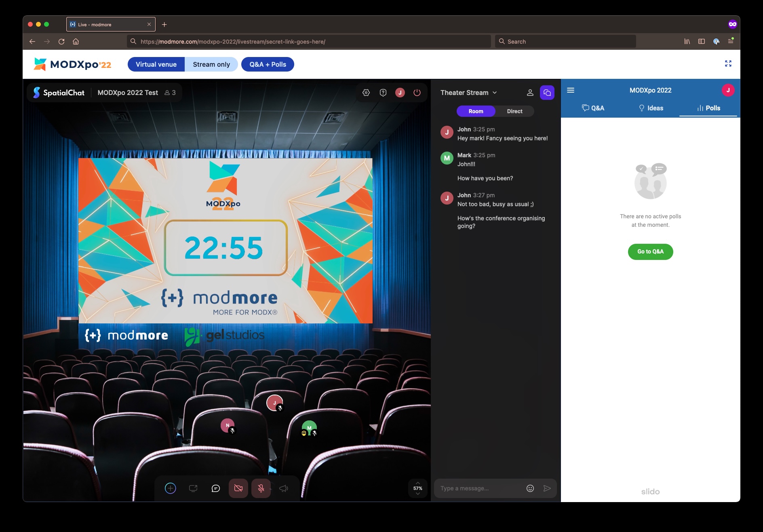Reload the page
The height and width of the screenshot is (532, 763).
tap(61, 41)
